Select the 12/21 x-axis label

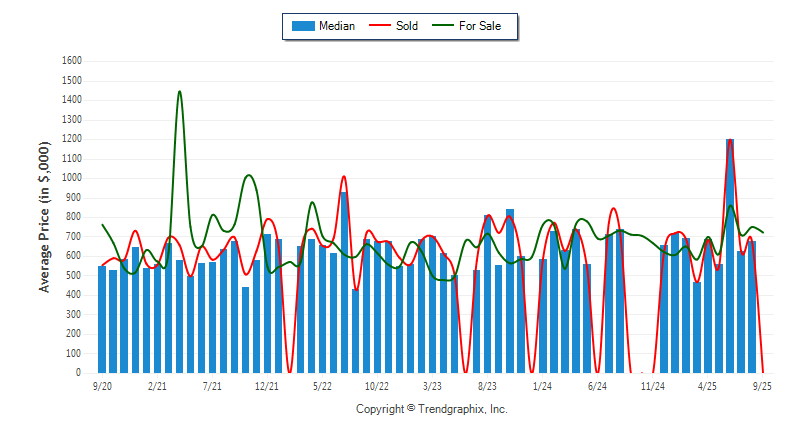coord(267,385)
